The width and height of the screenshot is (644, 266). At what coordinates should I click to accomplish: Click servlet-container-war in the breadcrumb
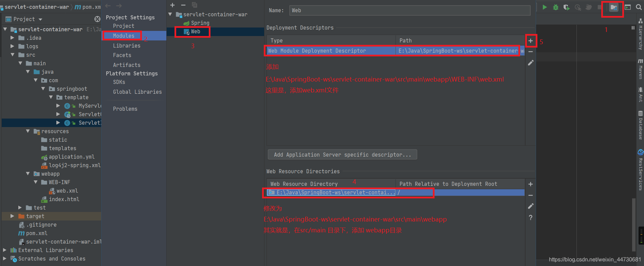pos(37,7)
